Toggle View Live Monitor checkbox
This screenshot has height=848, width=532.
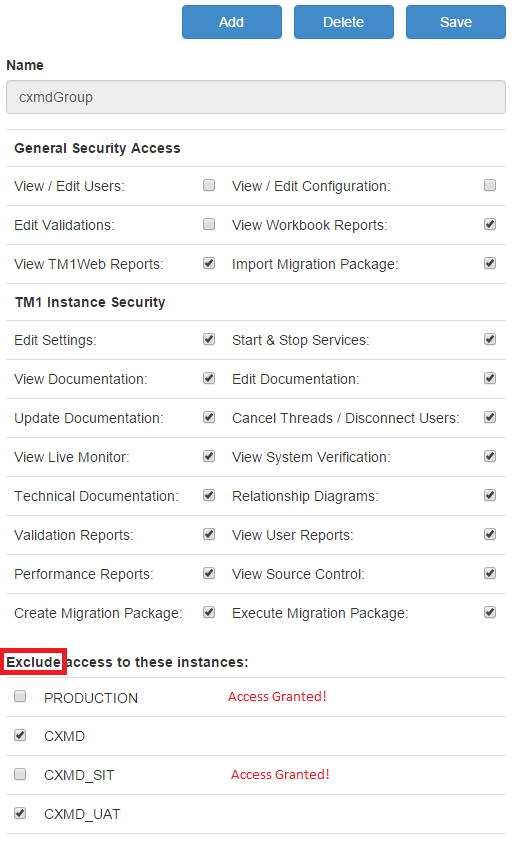point(209,456)
